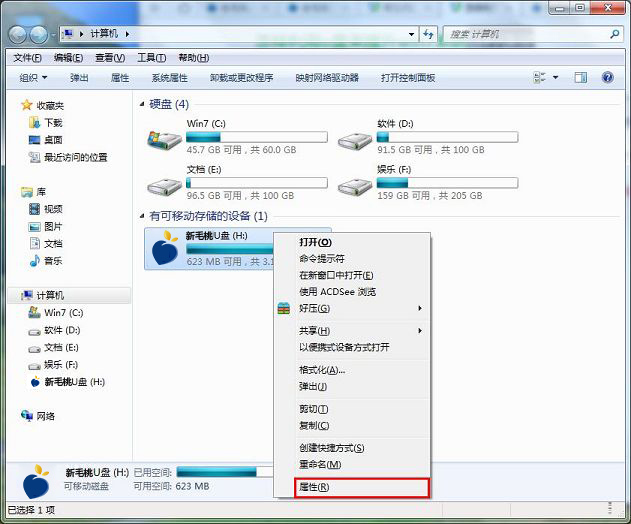Image resolution: width=631 pixels, height=524 pixels.
Task: Open the 查看(V) menu
Action: tap(110, 58)
